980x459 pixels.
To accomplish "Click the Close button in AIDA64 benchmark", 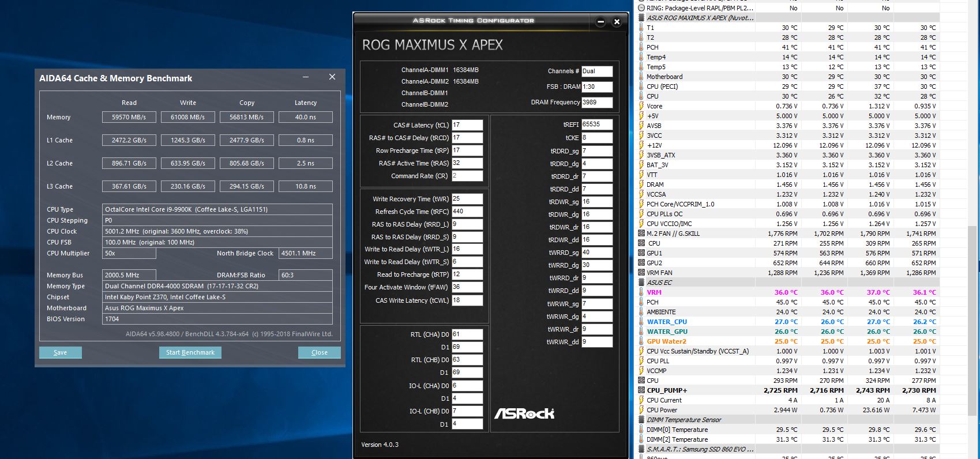I will [x=319, y=352].
